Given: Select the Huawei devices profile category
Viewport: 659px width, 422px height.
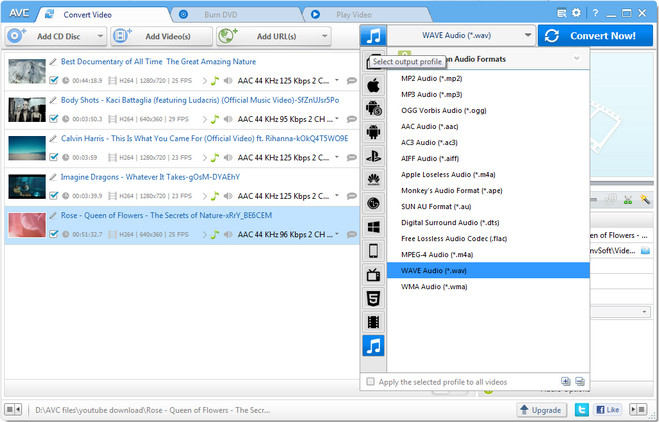Looking at the screenshot, I should click(373, 180).
